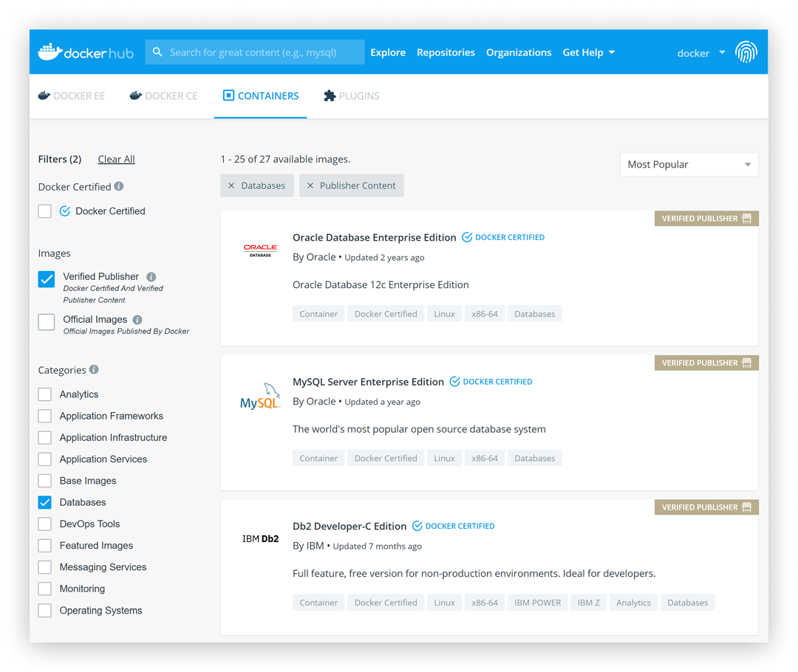Click the Docker EE whale icon
Screen dimensions: 798x672
[x=44, y=96]
